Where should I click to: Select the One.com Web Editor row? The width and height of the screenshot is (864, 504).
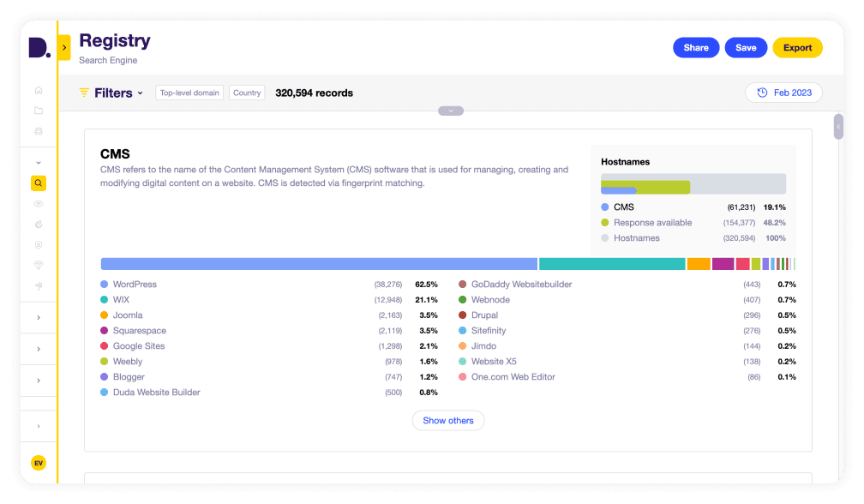click(x=627, y=377)
